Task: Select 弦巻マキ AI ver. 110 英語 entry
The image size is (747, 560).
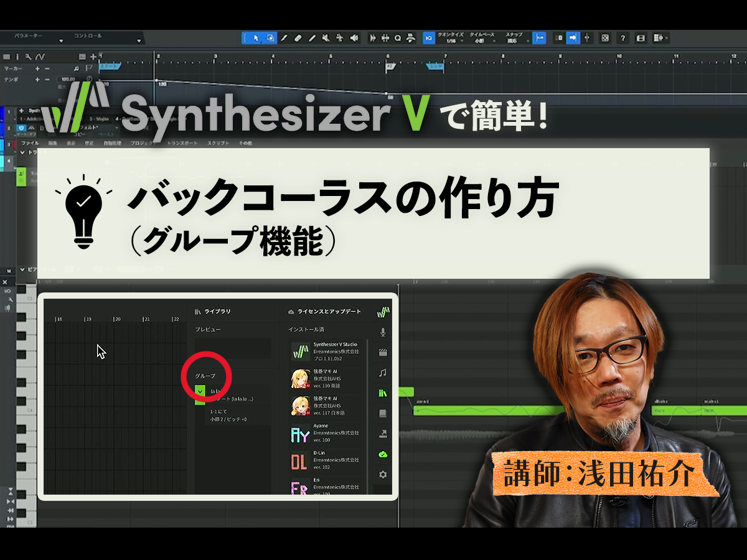Action: [x=326, y=378]
